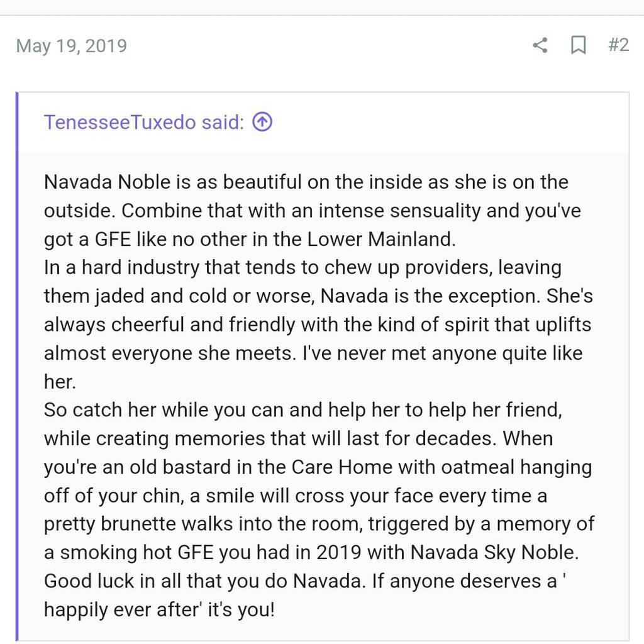This screenshot has width=644, height=644.
Task: Click the #2 post number link
Action: coord(619,45)
